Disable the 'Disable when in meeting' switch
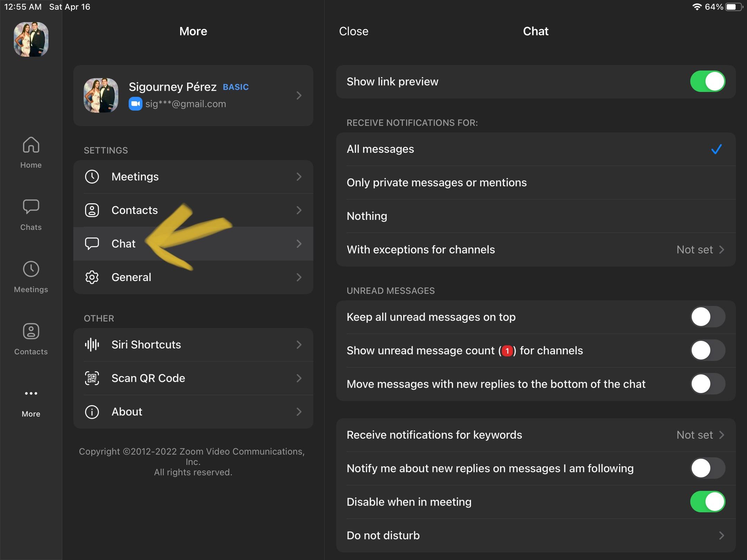Image resolution: width=747 pixels, height=560 pixels. tap(707, 502)
